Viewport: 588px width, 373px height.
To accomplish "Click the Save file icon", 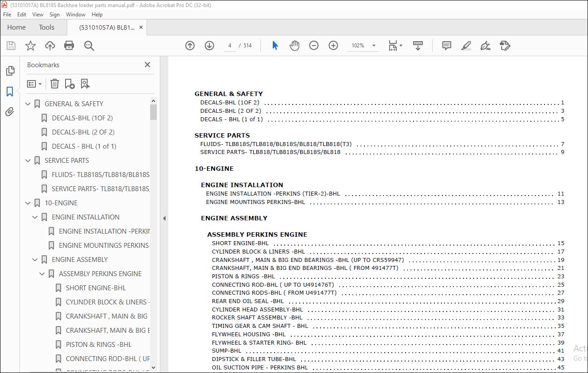I will tap(11, 46).
